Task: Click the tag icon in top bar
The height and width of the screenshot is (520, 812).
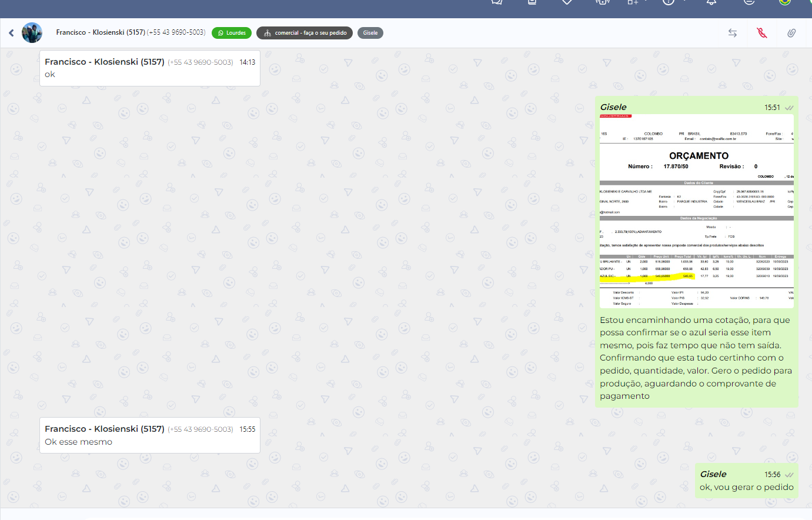Action: pos(567,2)
